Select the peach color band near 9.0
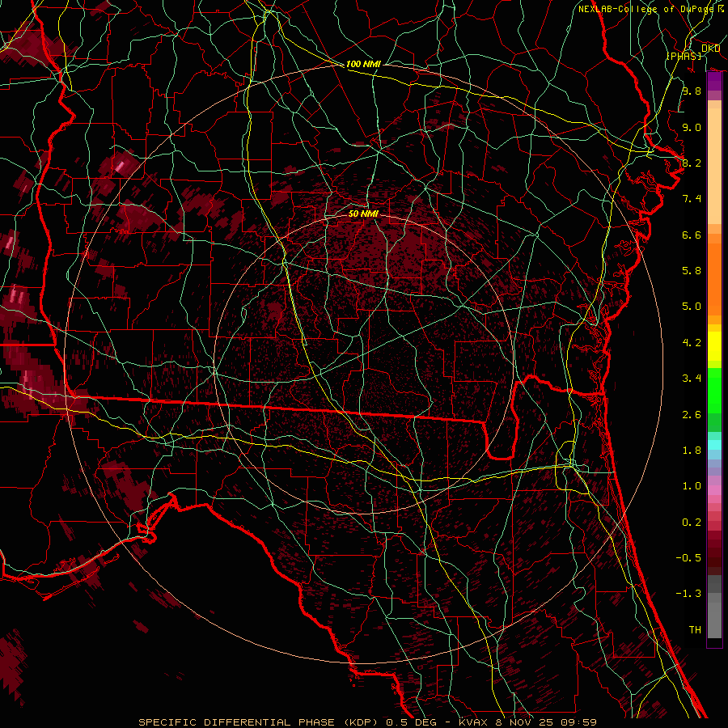 (x=714, y=128)
